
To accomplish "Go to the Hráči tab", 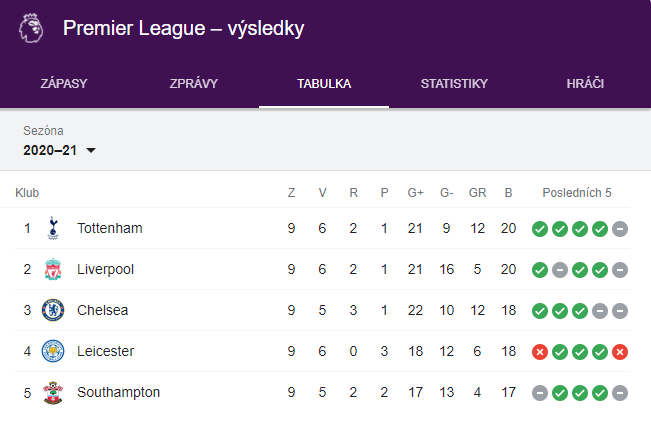I will (x=585, y=83).
